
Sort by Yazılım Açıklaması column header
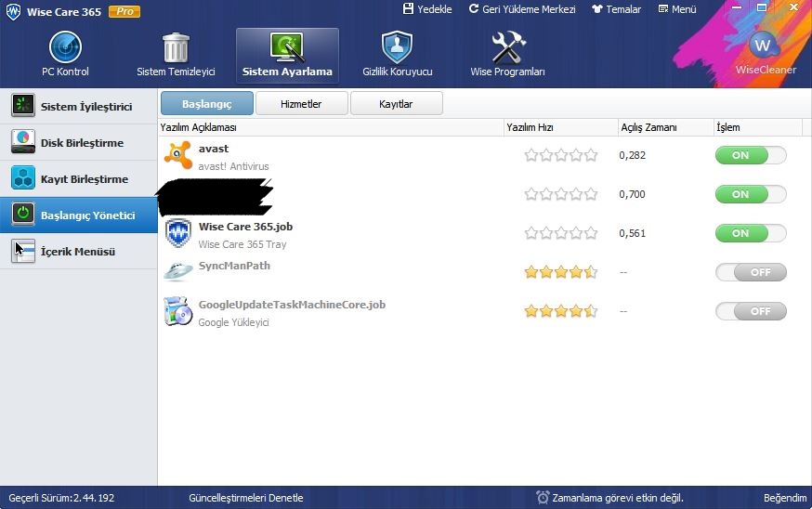tap(331, 127)
